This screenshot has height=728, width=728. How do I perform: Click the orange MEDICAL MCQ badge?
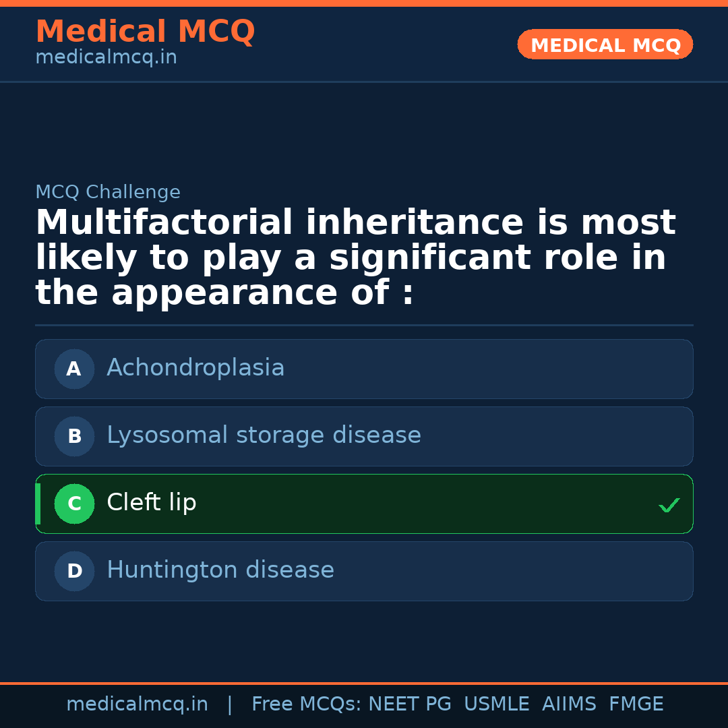click(x=605, y=44)
